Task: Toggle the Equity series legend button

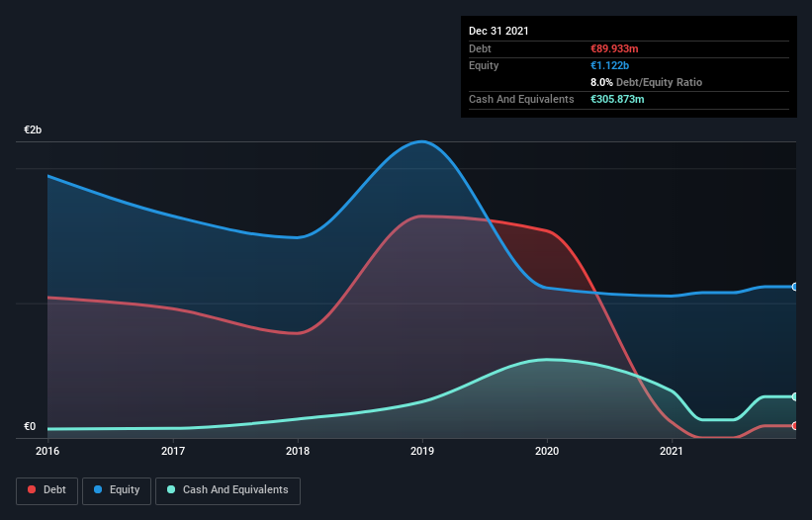Action: point(117,490)
